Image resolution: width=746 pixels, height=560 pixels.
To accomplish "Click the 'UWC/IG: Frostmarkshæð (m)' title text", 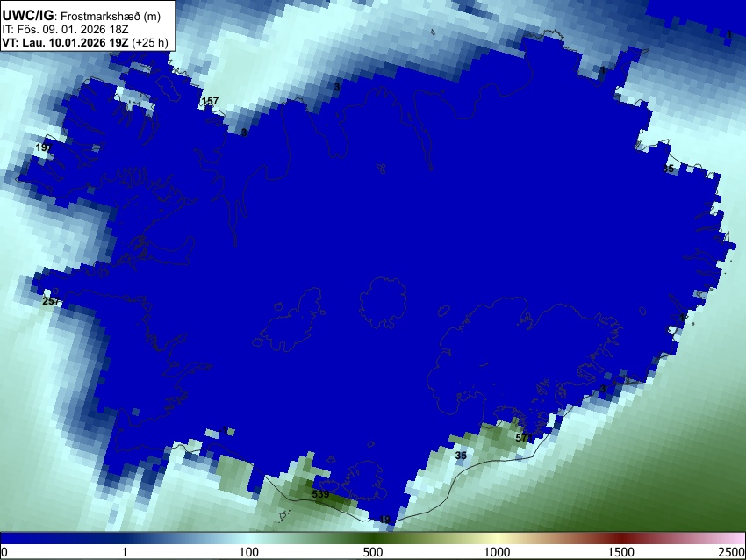I will point(82,16).
